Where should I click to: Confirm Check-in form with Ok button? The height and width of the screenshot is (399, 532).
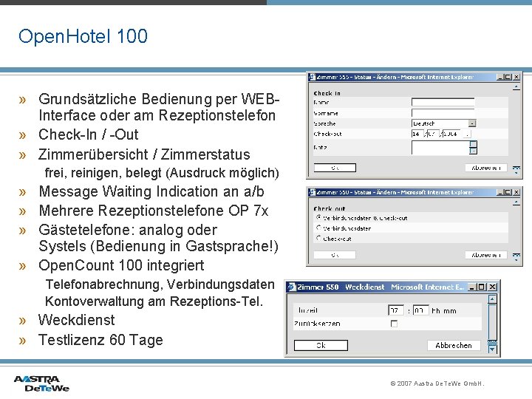(335, 168)
